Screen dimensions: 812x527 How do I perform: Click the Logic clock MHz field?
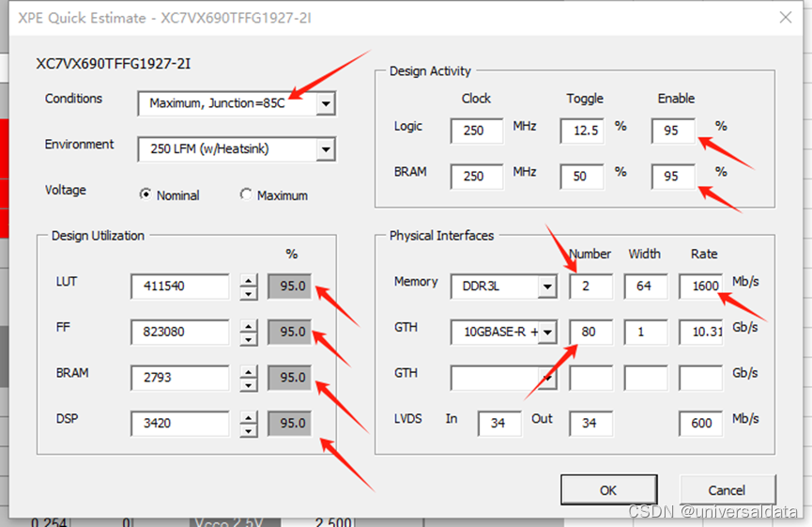pos(477,131)
